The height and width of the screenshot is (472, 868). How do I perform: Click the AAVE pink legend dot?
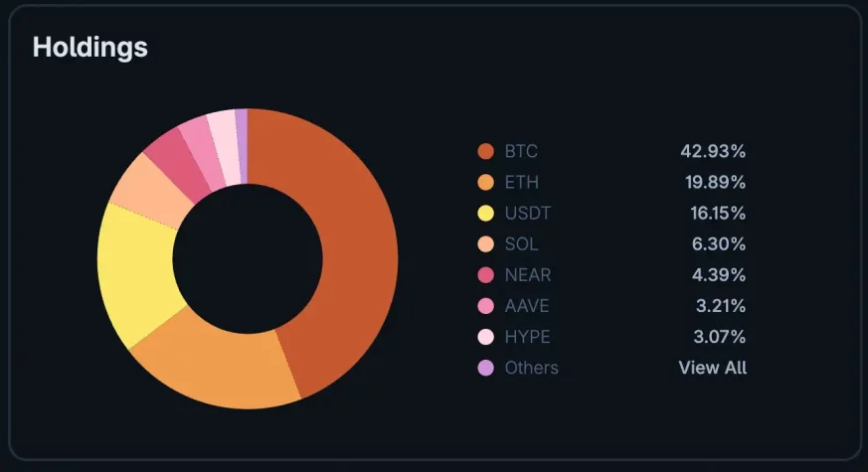point(486,306)
